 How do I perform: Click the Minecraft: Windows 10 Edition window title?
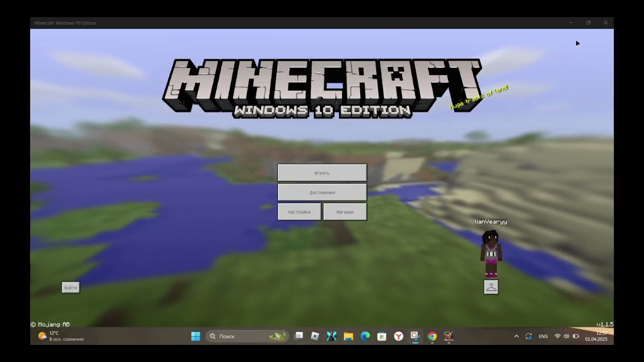65,23
